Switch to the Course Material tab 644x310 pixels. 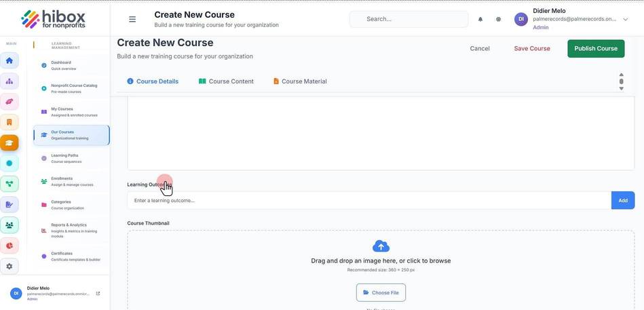click(300, 81)
